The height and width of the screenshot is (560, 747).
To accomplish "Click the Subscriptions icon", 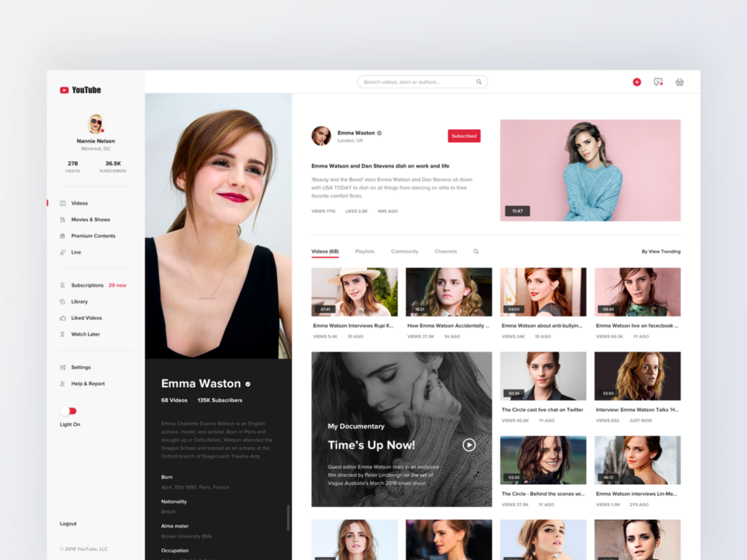I will tap(63, 285).
